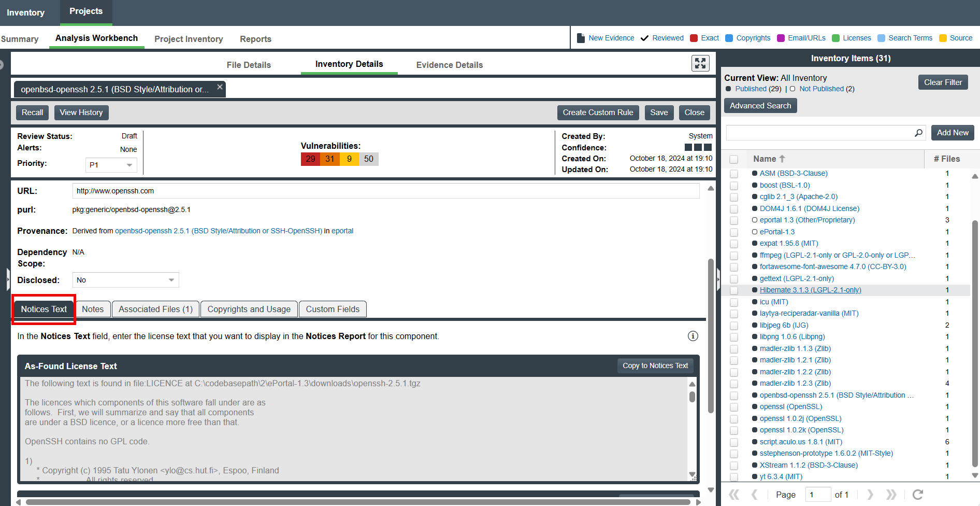Toggle the select-all checkbox in Name header
Image resolution: width=980 pixels, height=506 pixels.
[x=734, y=159]
